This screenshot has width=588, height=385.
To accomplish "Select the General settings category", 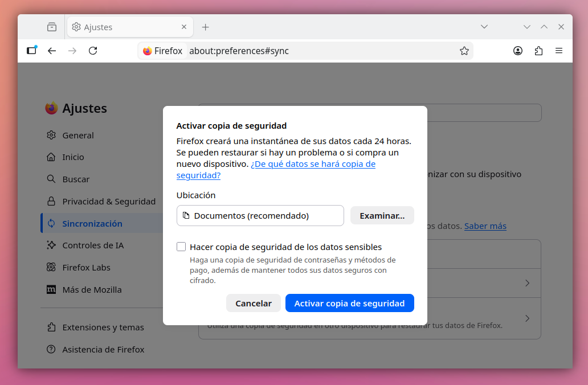I will [102, 136].
